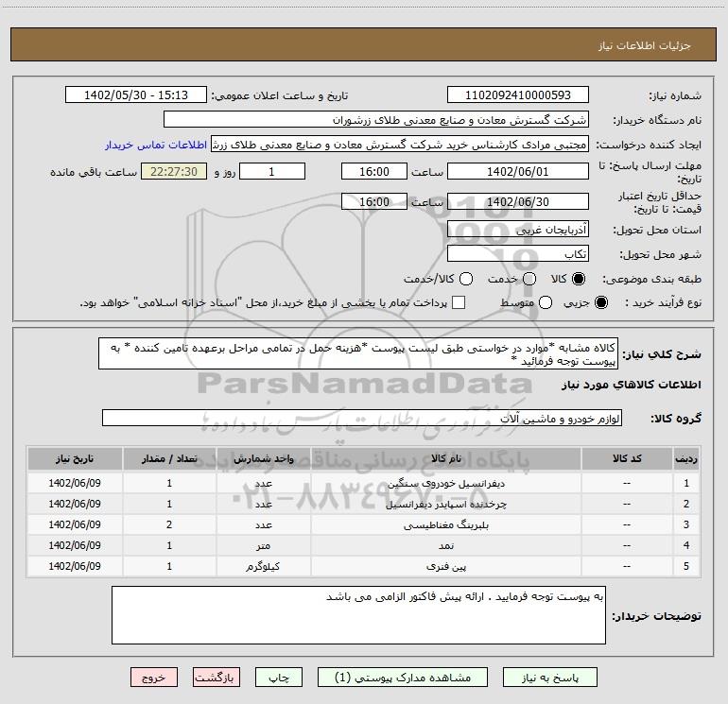
Task: Click the buyer notes text area
Action: pyautogui.click(x=359, y=615)
